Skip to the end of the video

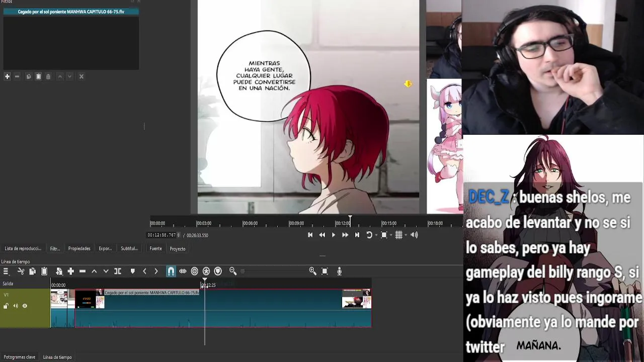(357, 235)
